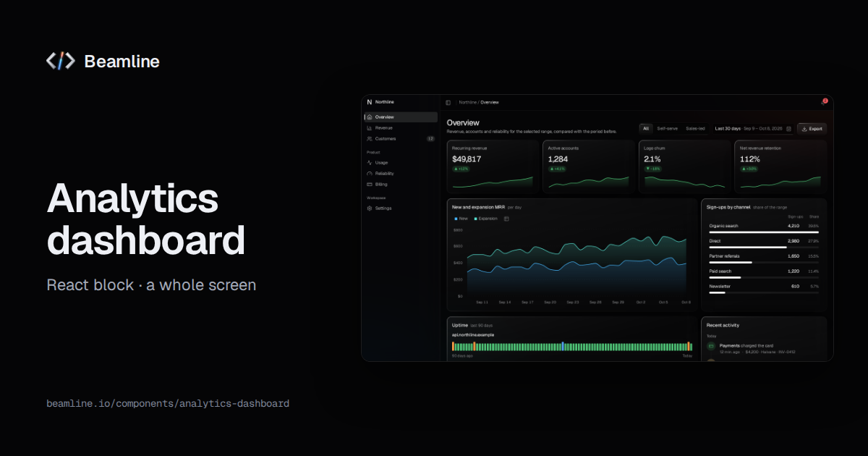Select the Sales-led segment filter

point(695,129)
